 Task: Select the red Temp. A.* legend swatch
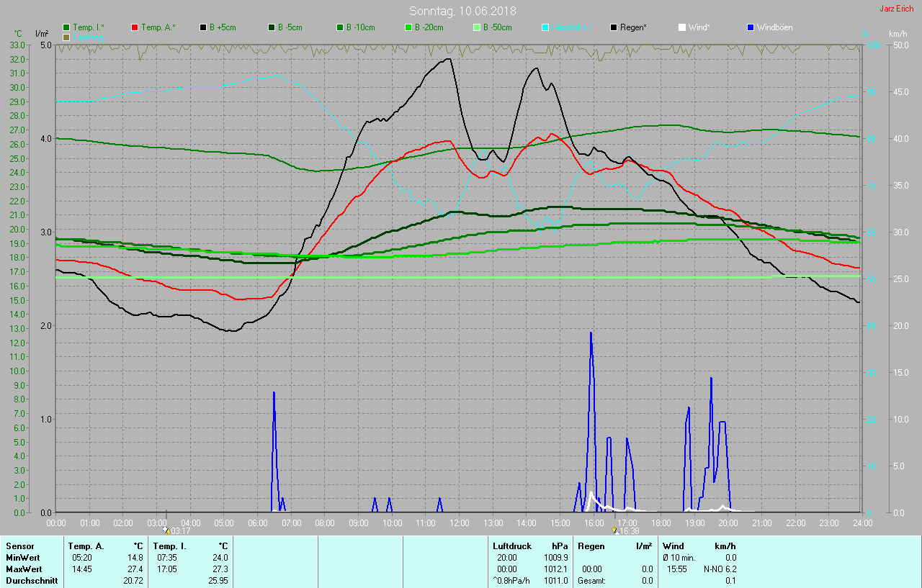[x=135, y=27]
